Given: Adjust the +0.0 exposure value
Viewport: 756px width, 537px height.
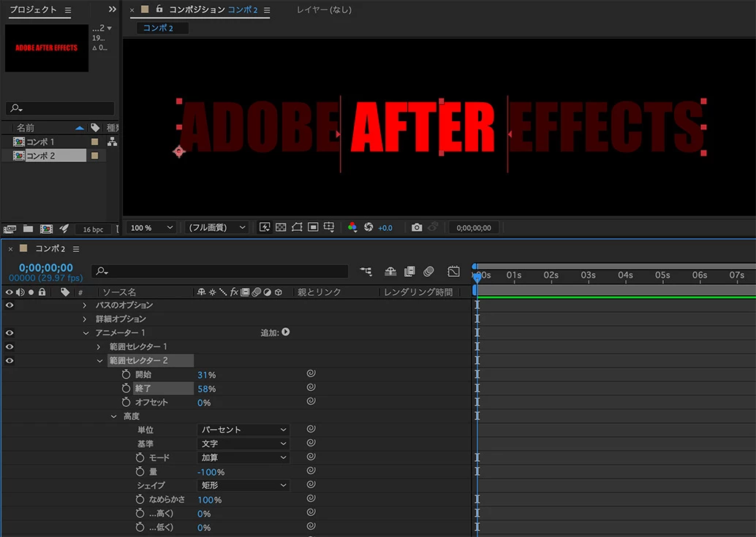Looking at the screenshot, I should [385, 228].
